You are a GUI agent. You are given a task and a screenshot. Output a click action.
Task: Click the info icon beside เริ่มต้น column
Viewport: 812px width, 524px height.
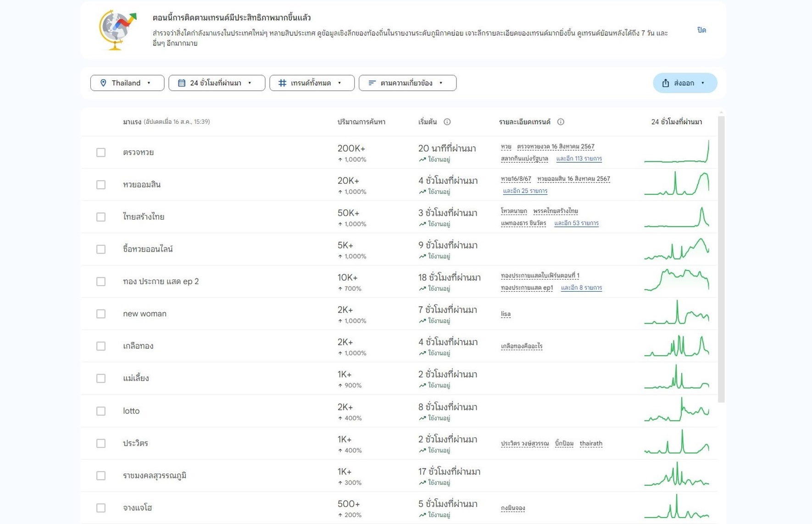coord(447,122)
